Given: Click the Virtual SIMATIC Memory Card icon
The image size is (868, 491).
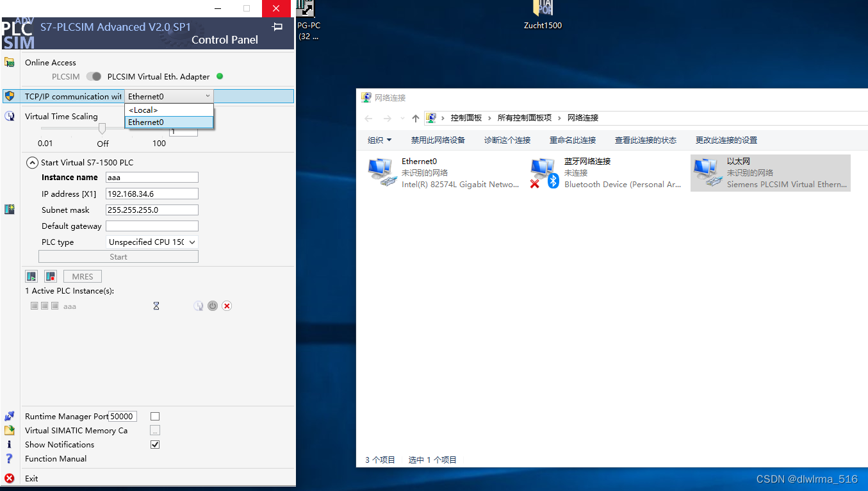Looking at the screenshot, I should pyautogui.click(x=9, y=431).
